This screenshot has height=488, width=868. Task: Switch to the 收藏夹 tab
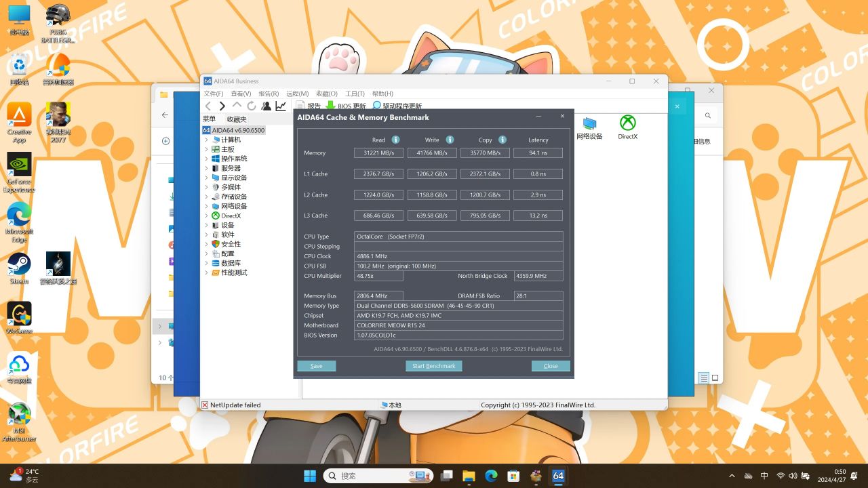tap(237, 119)
